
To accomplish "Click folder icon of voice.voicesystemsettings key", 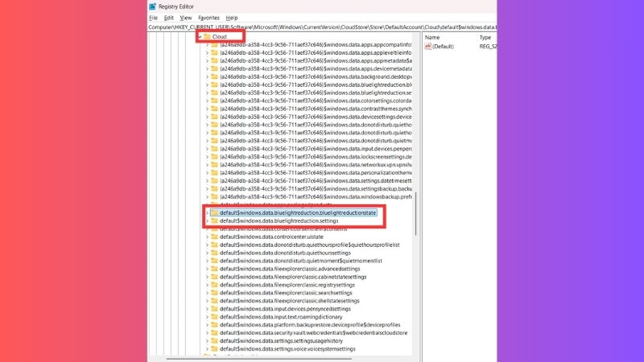I will point(214,349).
